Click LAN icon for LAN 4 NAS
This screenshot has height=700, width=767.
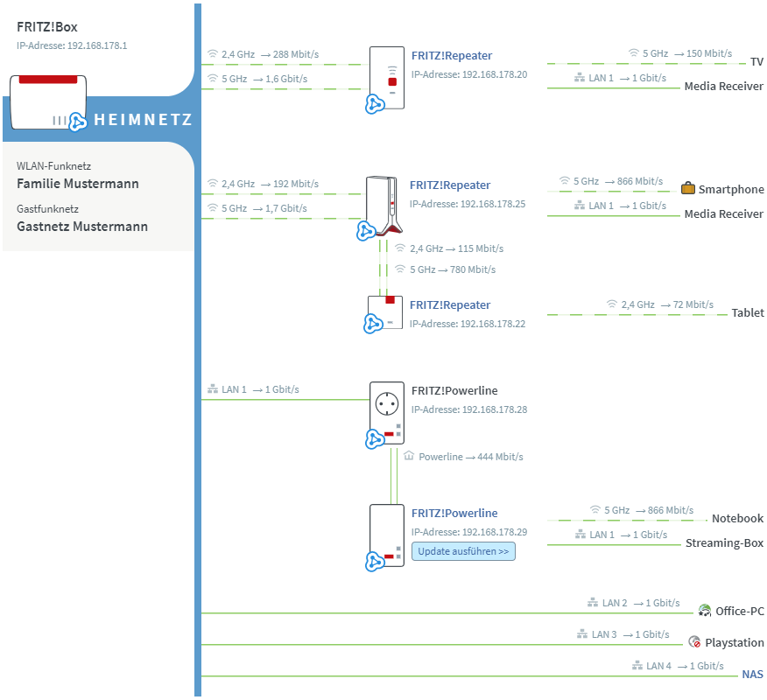click(x=637, y=665)
